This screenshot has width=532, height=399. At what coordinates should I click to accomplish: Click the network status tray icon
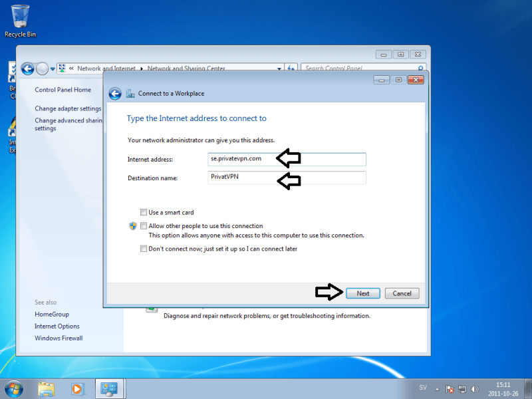pyautogui.click(x=462, y=388)
